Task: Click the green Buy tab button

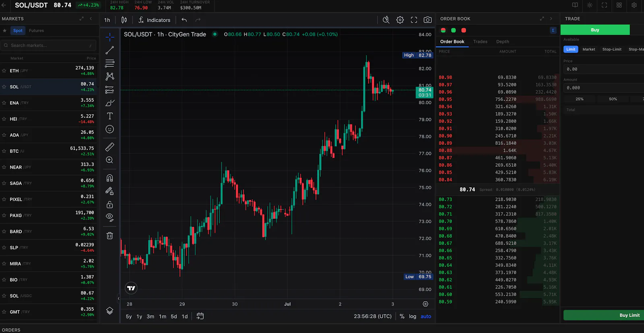Action: (595, 30)
